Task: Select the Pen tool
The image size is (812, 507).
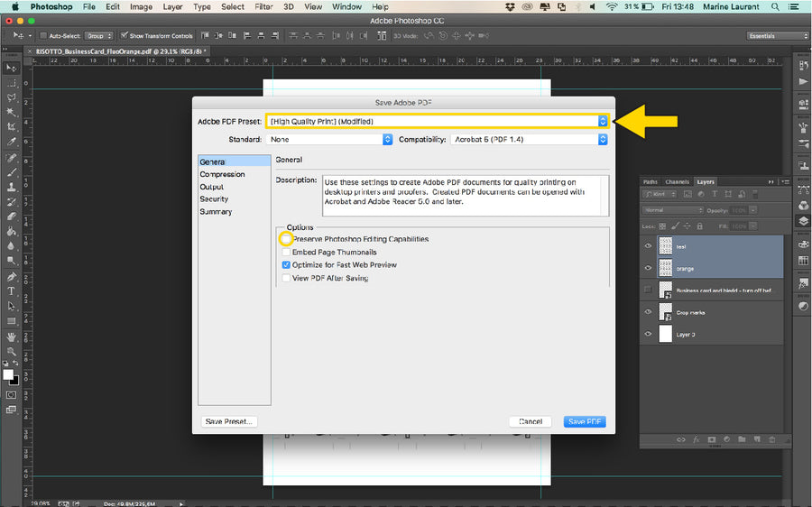Action: 11,277
